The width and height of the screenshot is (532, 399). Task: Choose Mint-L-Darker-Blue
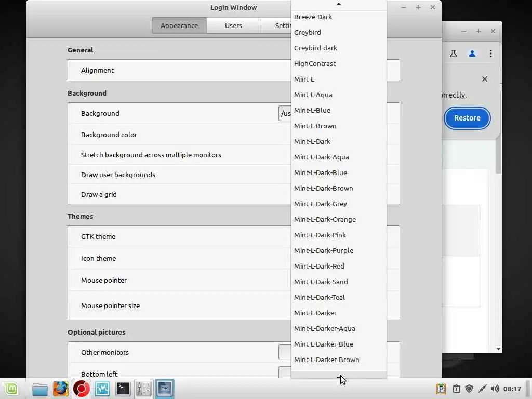339,345
